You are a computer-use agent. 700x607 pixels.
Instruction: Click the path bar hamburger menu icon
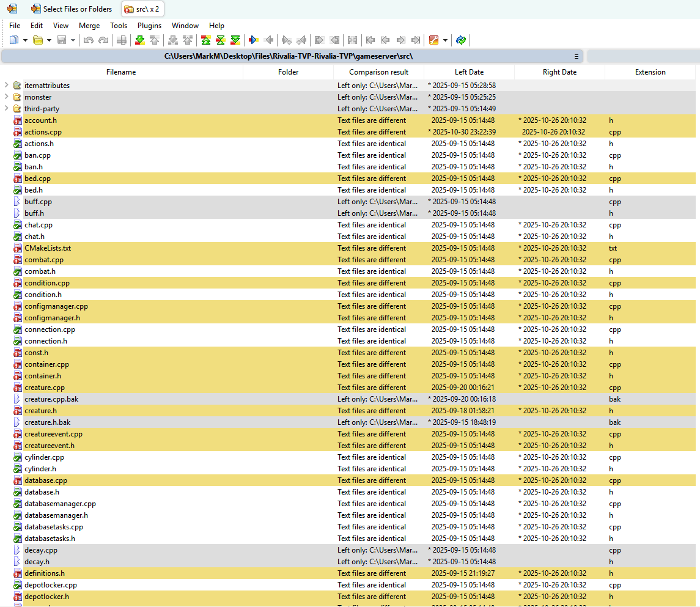(x=577, y=57)
